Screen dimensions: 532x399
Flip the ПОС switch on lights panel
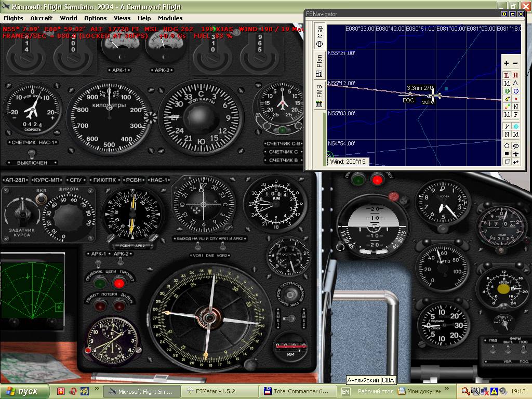[523, 349]
